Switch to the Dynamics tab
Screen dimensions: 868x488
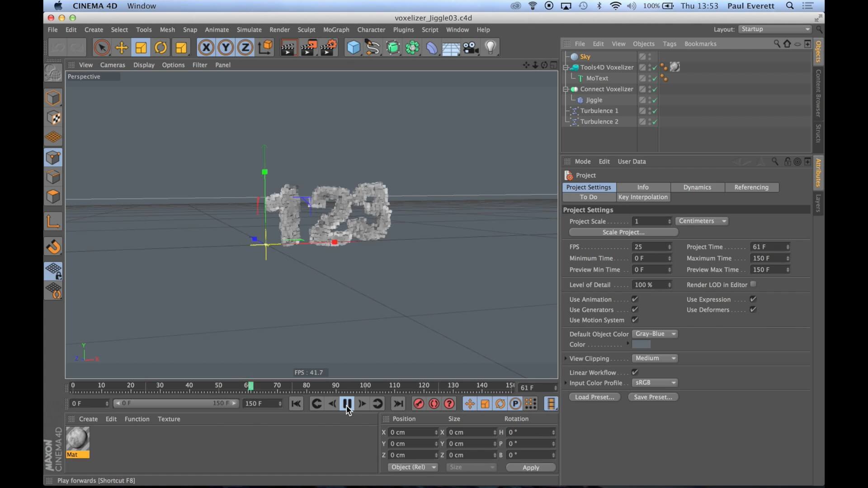pos(697,187)
